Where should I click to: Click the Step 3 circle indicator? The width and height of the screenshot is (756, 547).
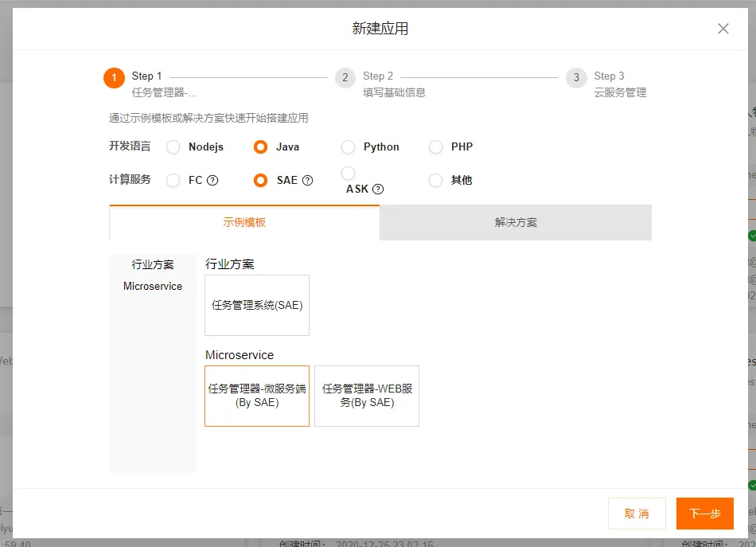(576, 78)
